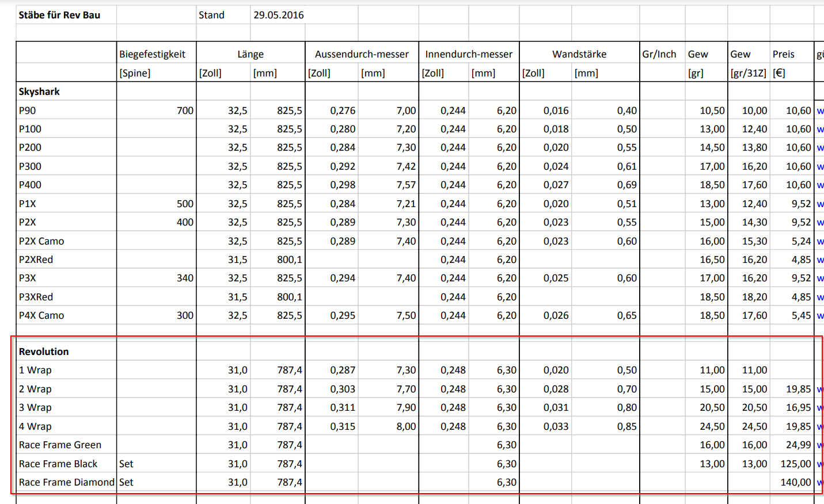
Task: Select the spine value 700 for P90
Action: point(185,110)
